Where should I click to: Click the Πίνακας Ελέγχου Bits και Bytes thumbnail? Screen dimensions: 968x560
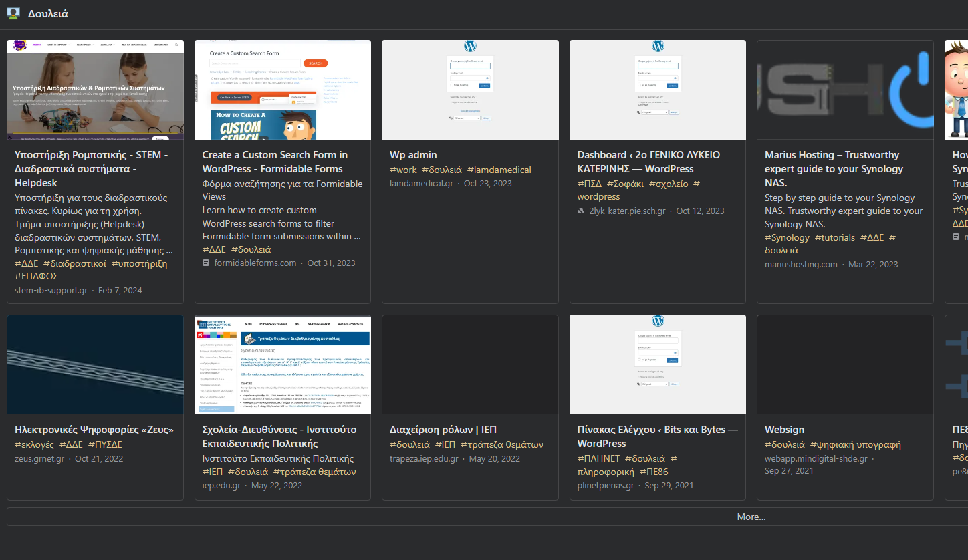point(658,365)
